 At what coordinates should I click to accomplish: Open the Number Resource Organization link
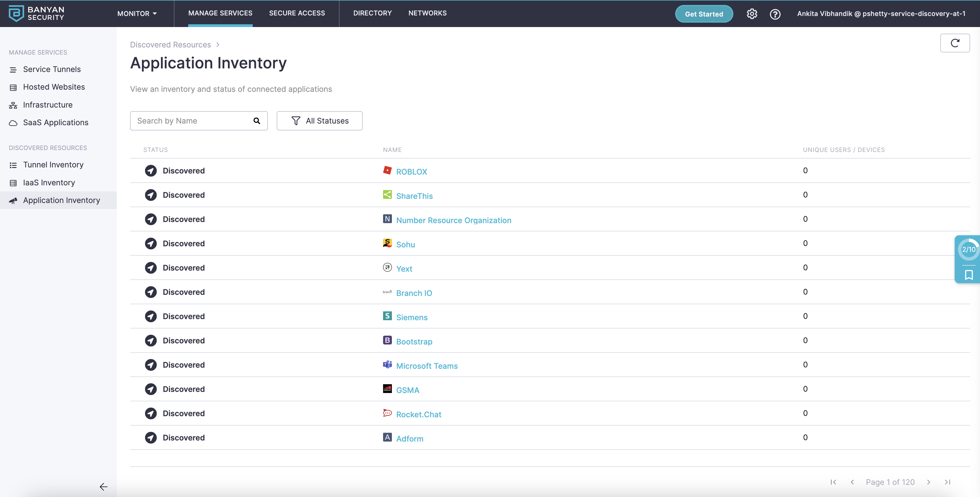pyautogui.click(x=453, y=220)
